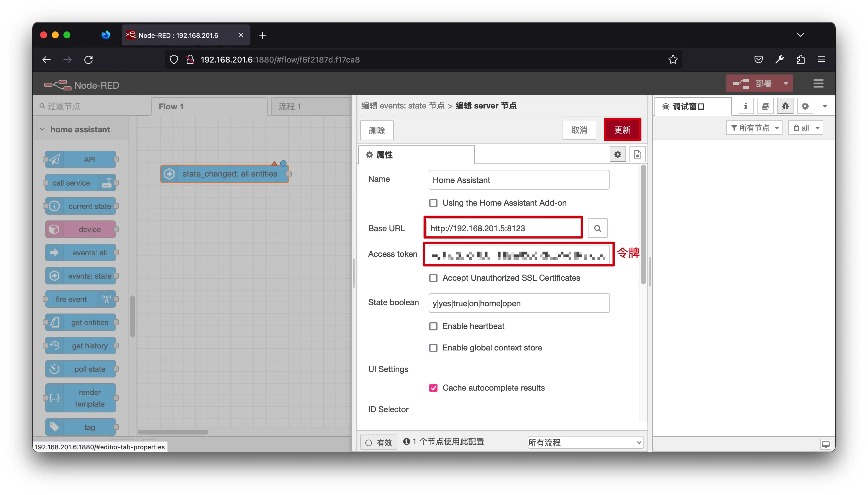Screen dimensions: 868x495
Task: Open the 所有流程 scope select box
Action: 585,443
